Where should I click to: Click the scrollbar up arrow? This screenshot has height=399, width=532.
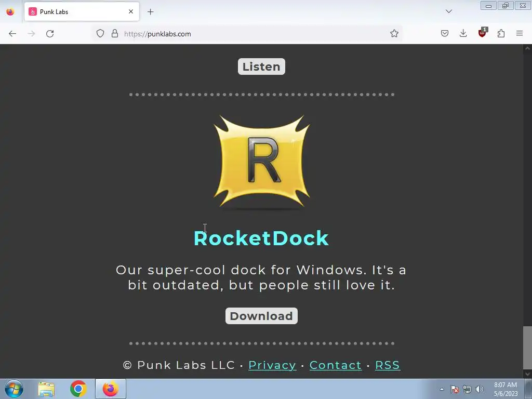pos(527,48)
